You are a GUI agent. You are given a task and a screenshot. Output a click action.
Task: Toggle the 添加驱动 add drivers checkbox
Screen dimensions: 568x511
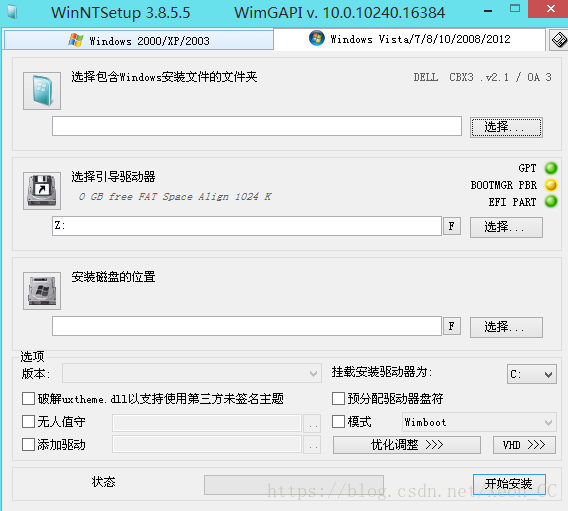(28, 445)
